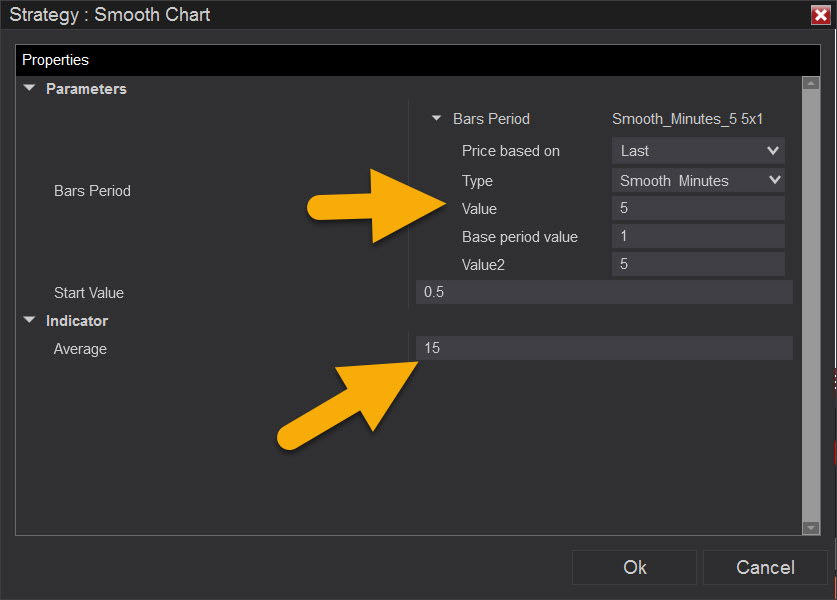Click the Price based on dropdown arrow
The height and width of the screenshot is (600, 837).
pyautogui.click(x=772, y=151)
